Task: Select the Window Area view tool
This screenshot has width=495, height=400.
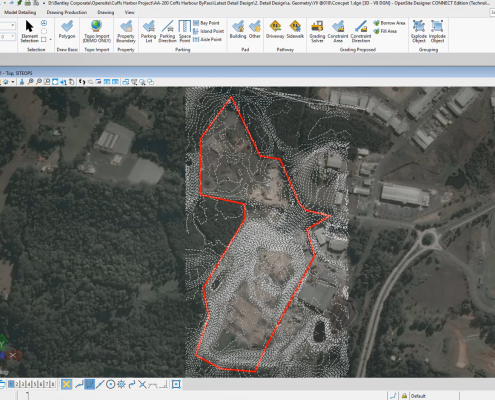Action: click(x=47, y=82)
